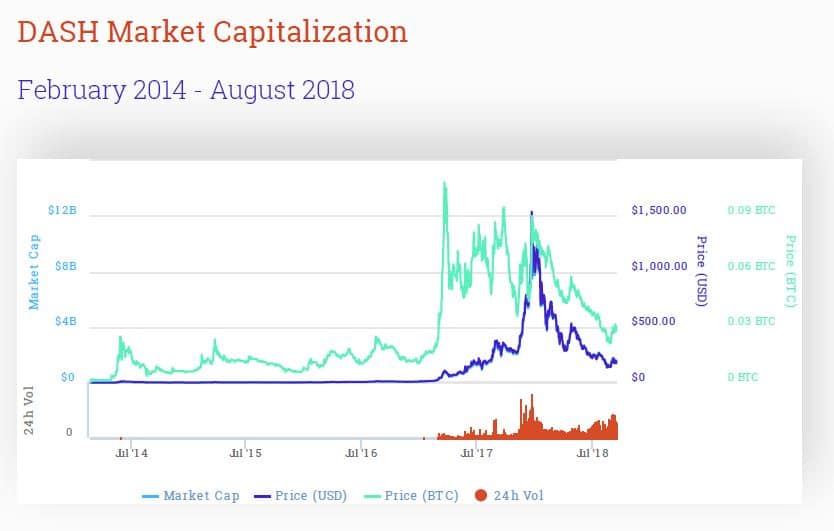Select the Jul '14 x-axis label
The image size is (834, 531).
(x=131, y=454)
